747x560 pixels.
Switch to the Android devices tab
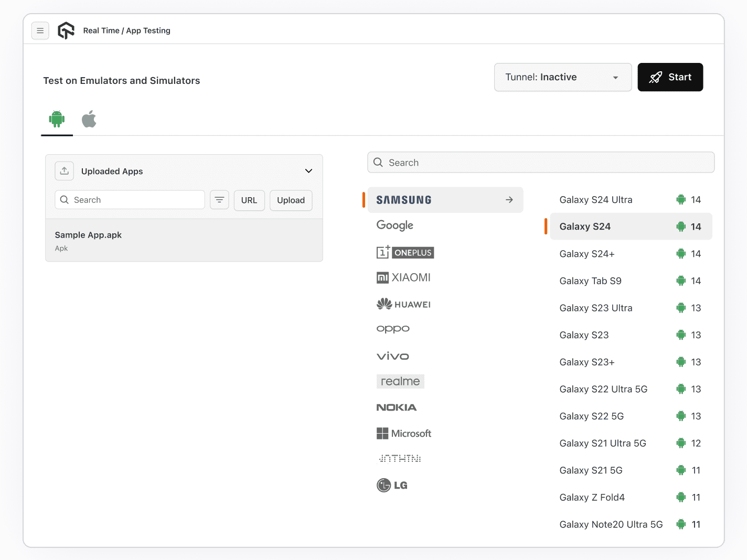pos(56,119)
